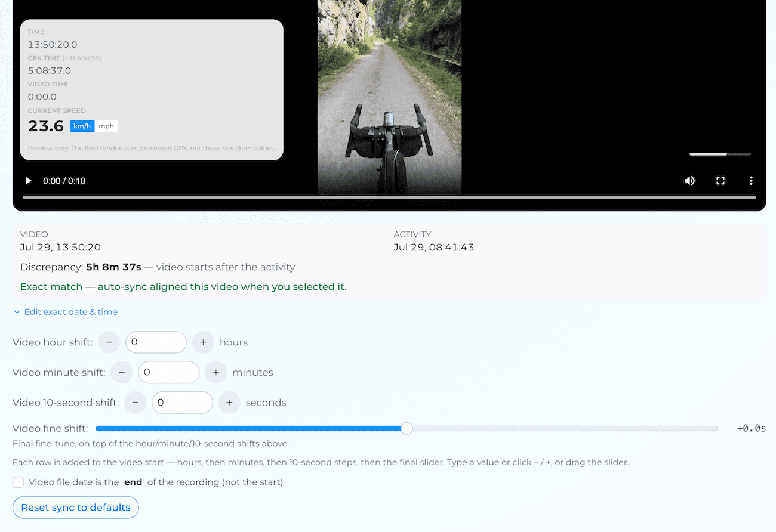The width and height of the screenshot is (776, 532).
Task: Expand Edit exact date & time
Action: coord(66,312)
